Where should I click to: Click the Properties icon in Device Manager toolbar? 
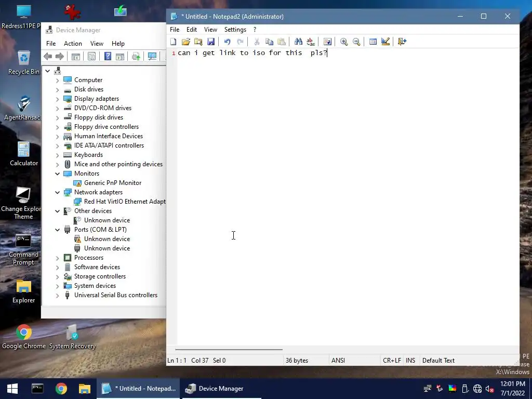[x=91, y=56]
